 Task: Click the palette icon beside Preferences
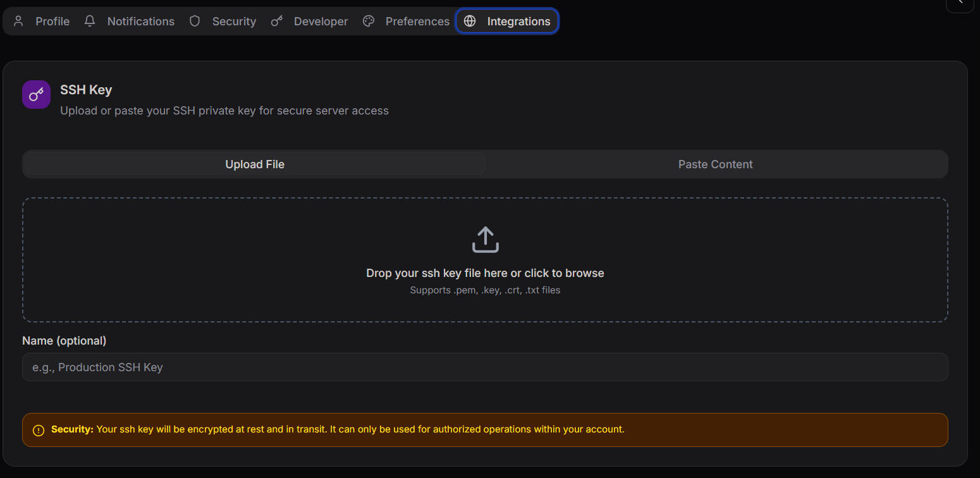tap(369, 21)
